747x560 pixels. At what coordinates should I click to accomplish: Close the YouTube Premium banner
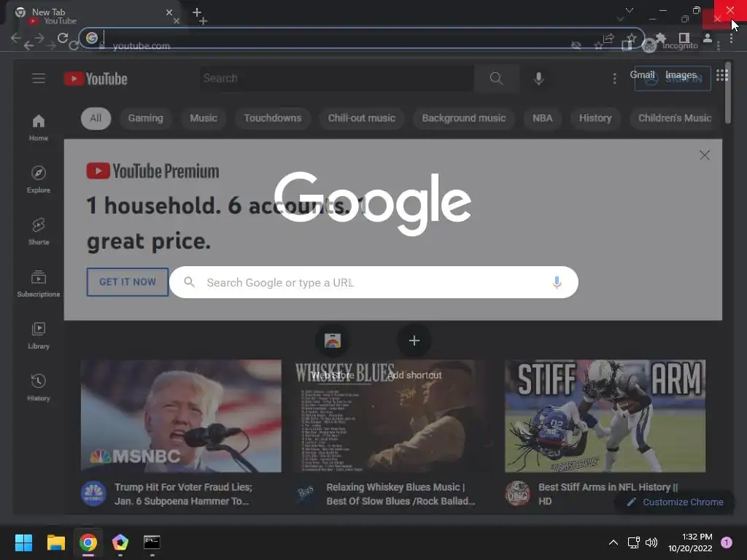(x=705, y=155)
